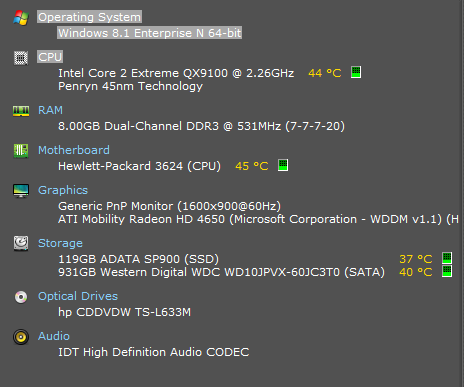Open the Graphics section heading

click(x=63, y=190)
